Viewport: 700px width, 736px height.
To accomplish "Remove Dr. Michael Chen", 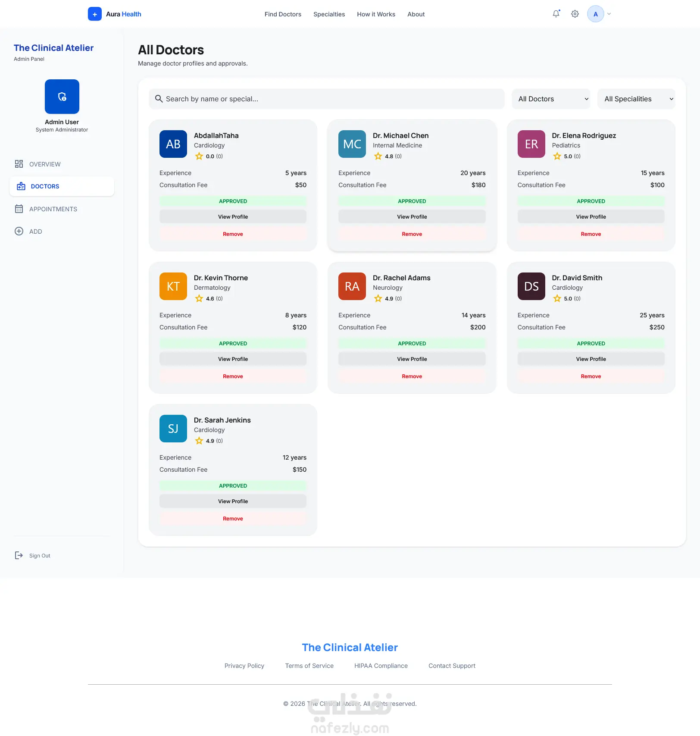I will (x=412, y=234).
